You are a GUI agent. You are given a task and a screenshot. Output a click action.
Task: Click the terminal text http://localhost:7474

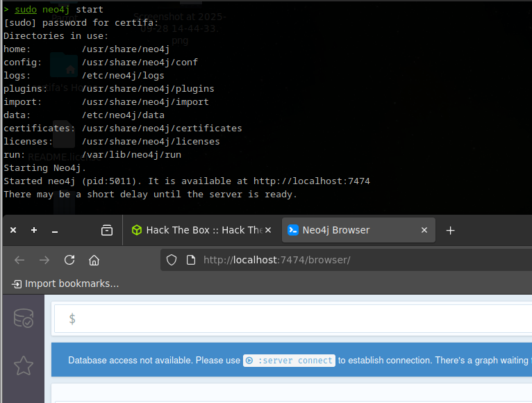311,181
